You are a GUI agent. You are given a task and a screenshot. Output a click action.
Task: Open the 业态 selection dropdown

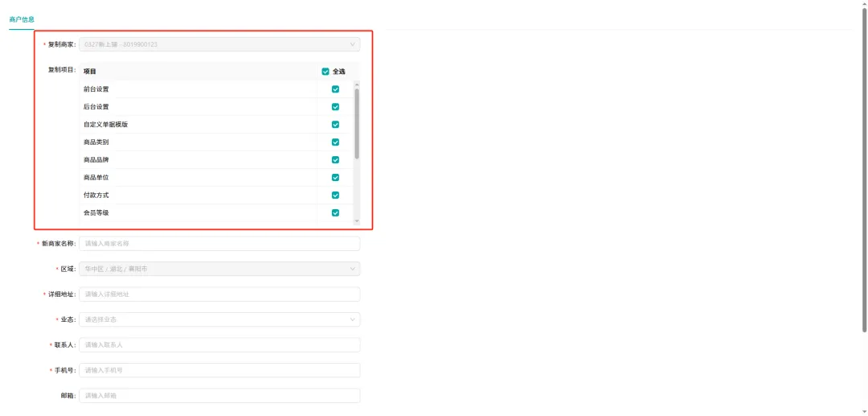(219, 319)
